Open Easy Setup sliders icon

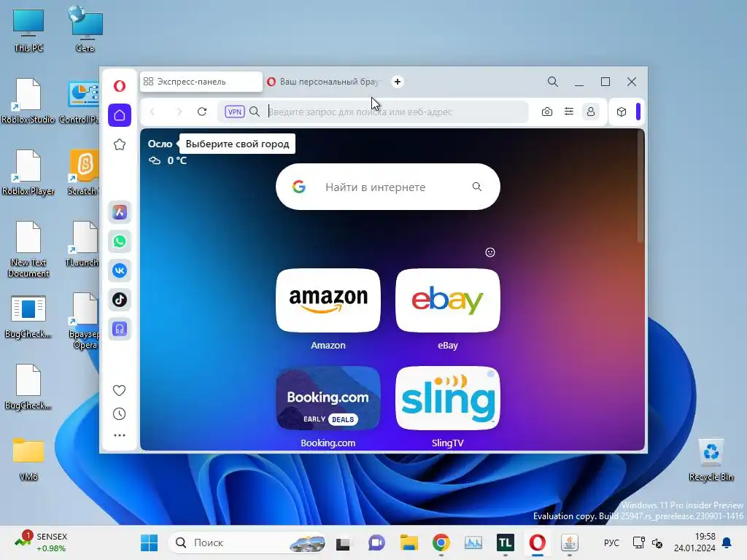pos(569,112)
